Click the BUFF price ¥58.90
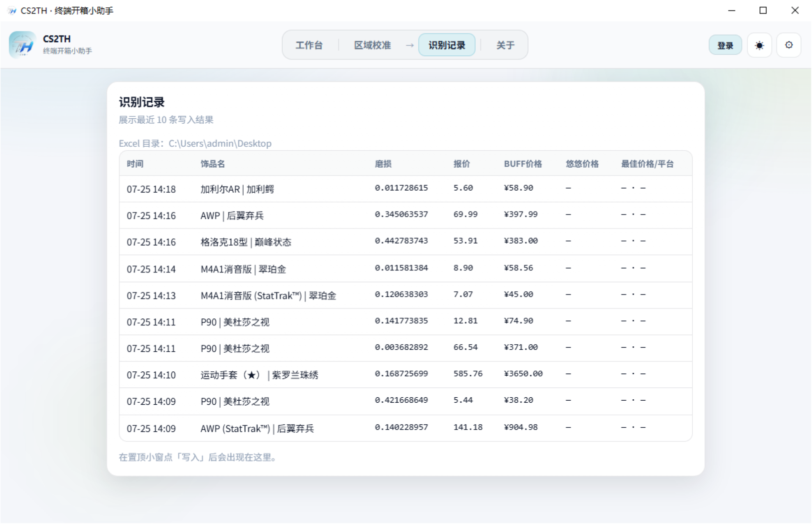The image size is (812, 524). click(518, 188)
